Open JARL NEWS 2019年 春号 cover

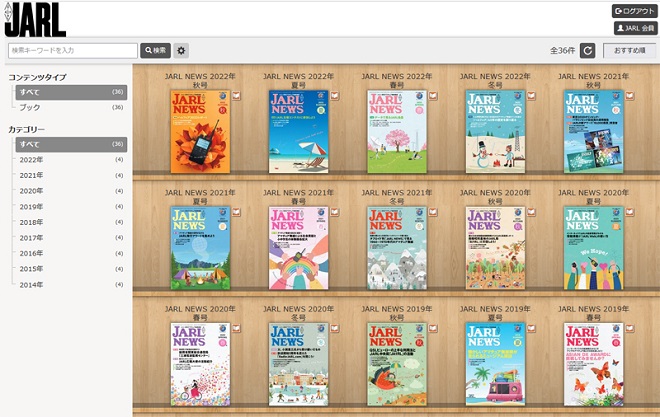[x=593, y=364]
